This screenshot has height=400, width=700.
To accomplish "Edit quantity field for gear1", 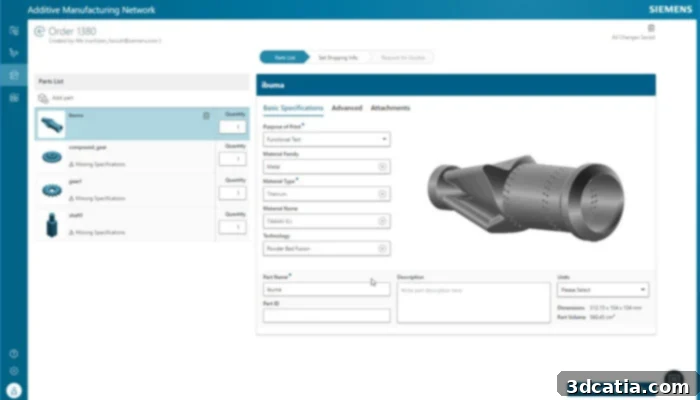I will [x=233, y=193].
